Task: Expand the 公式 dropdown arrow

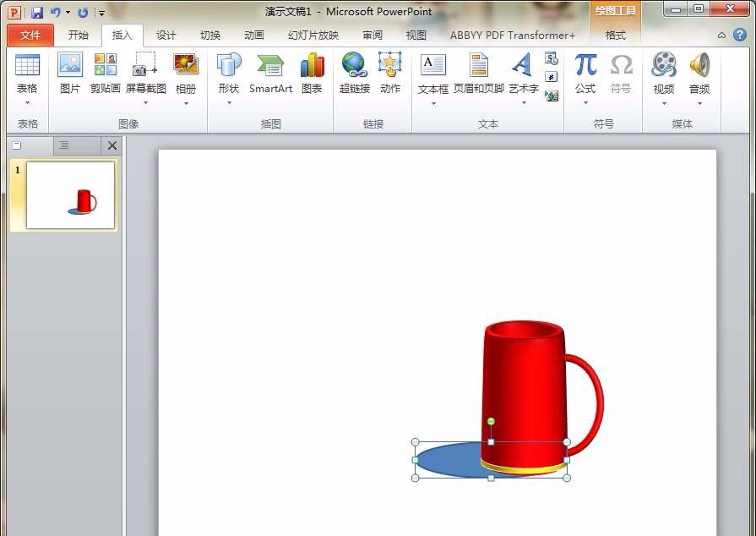Action: pos(585,103)
